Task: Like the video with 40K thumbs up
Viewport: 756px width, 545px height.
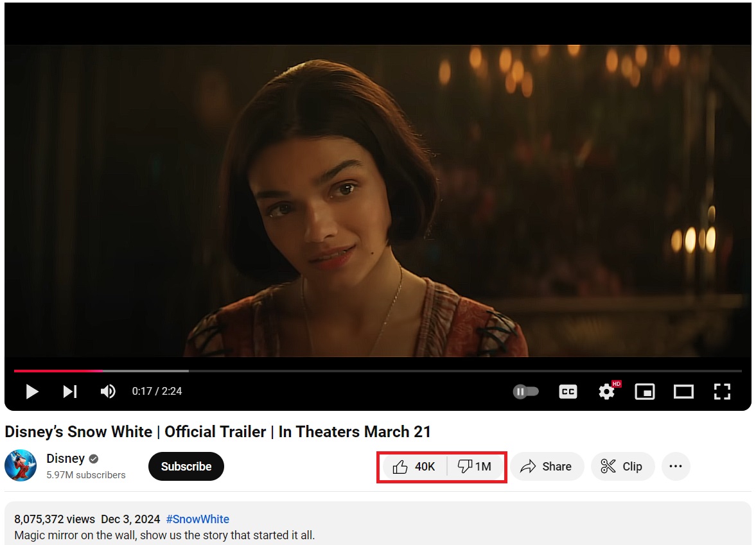Action: pyautogui.click(x=414, y=467)
